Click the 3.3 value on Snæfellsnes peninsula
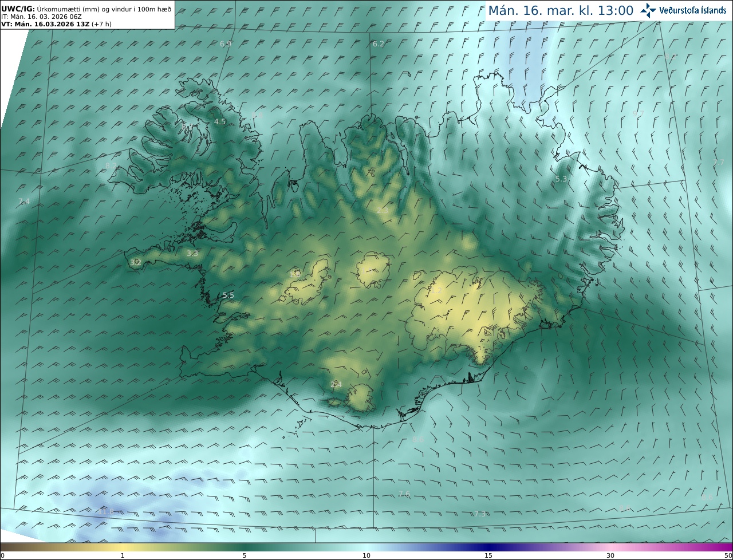733x560 pixels. click(x=192, y=253)
